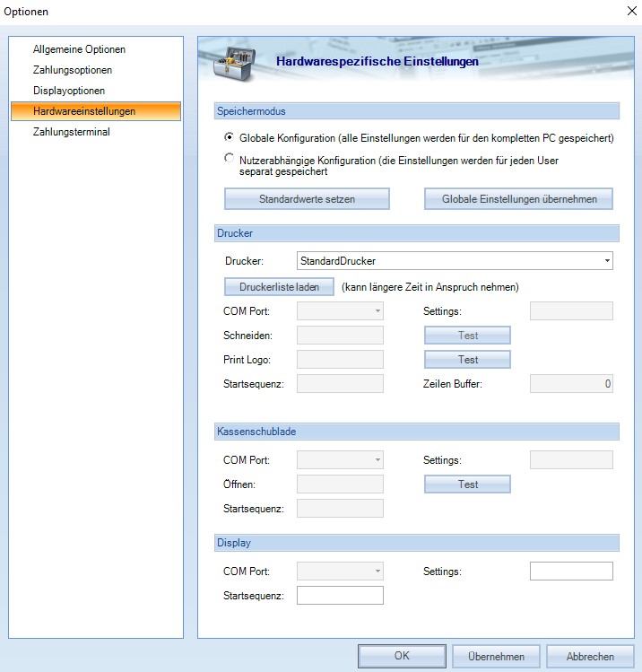Select Globale Konfiguration radio button
642x672 pixels.
tap(229, 138)
